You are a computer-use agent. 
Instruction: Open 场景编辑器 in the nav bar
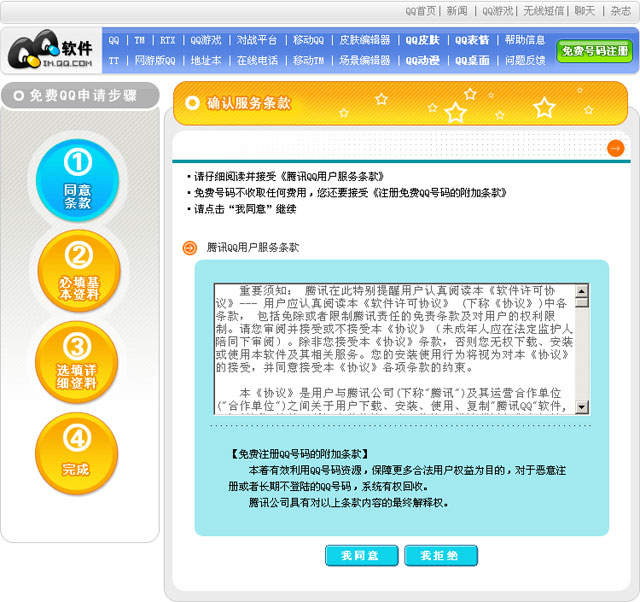pyautogui.click(x=364, y=60)
